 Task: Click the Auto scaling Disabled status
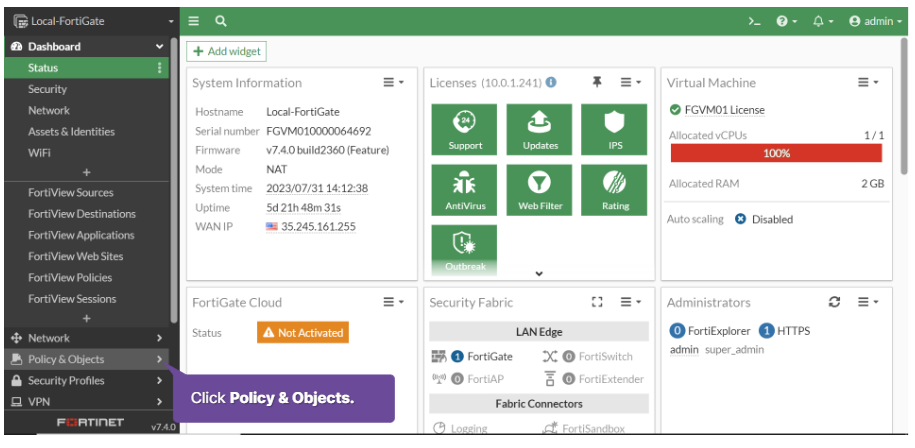tap(764, 219)
